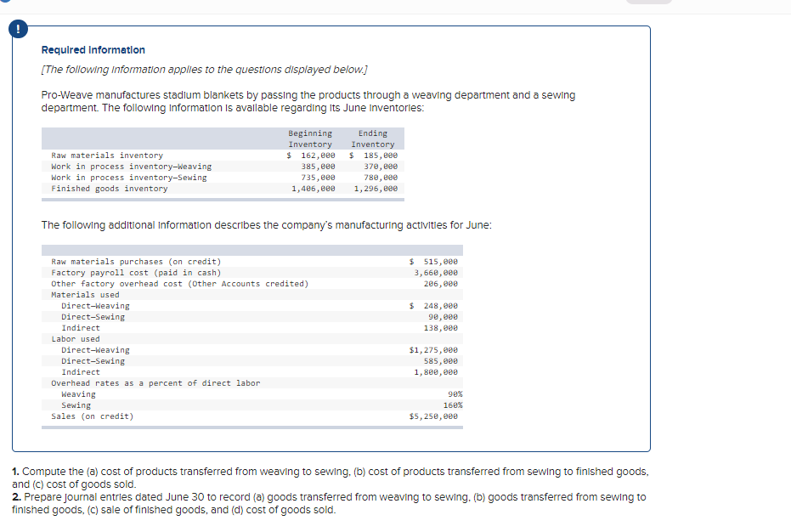Select 'Factory payroll cost (paid in cash)' label

[x=136, y=273]
